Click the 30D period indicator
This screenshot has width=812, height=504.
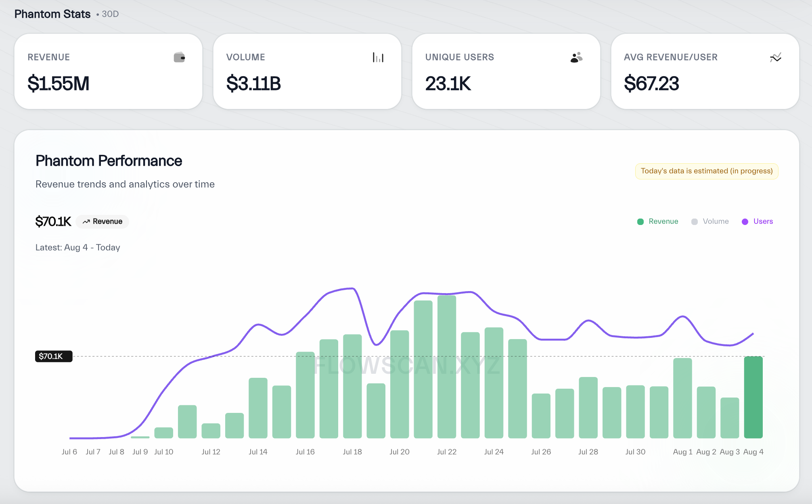pyautogui.click(x=110, y=14)
